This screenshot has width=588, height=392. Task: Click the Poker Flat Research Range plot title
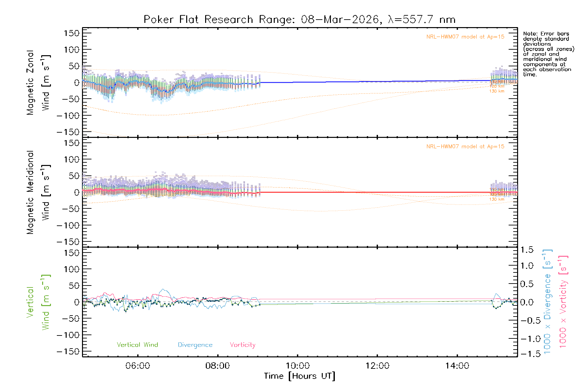[299, 20]
